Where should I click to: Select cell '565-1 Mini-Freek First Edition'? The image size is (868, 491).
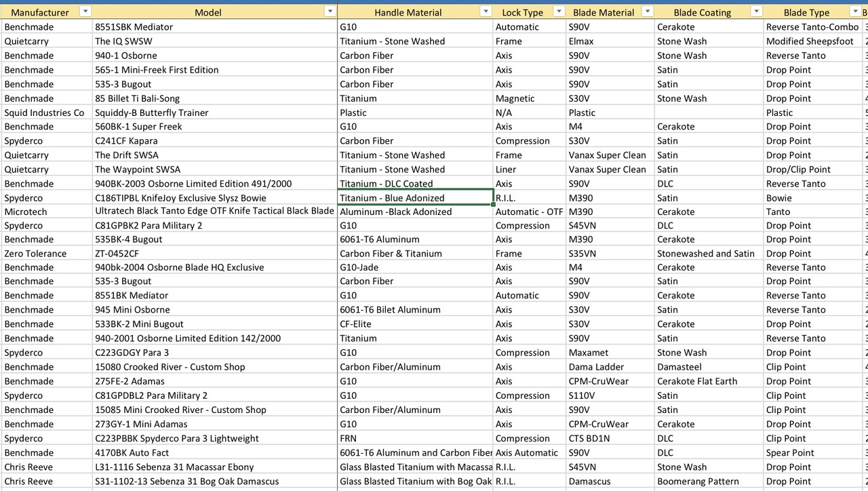[215, 70]
